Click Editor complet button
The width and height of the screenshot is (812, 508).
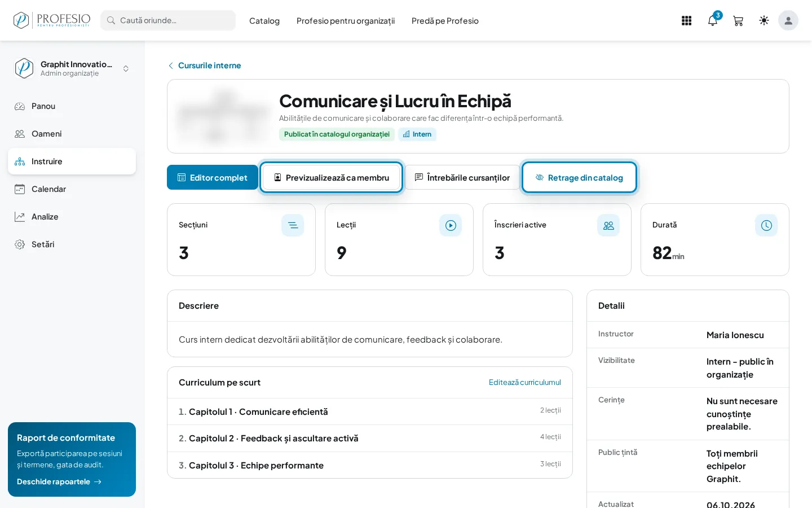click(x=213, y=177)
